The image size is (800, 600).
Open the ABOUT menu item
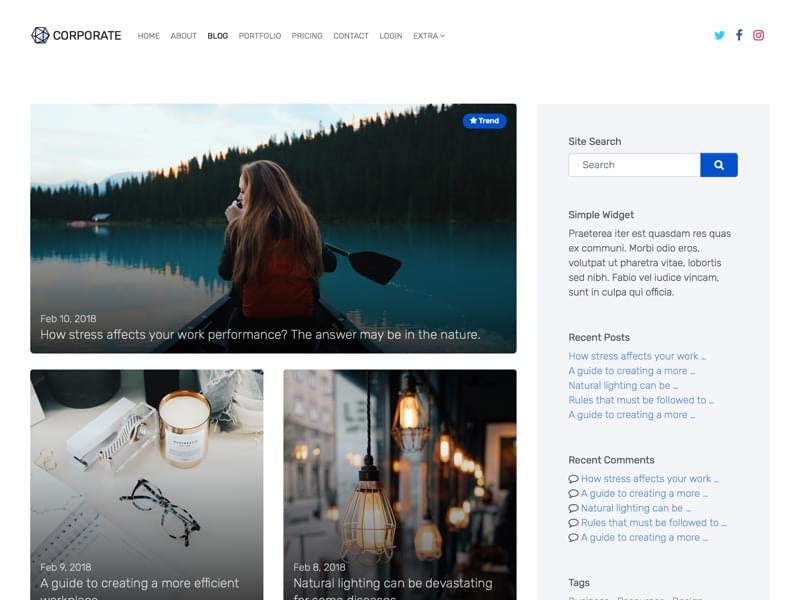184,36
